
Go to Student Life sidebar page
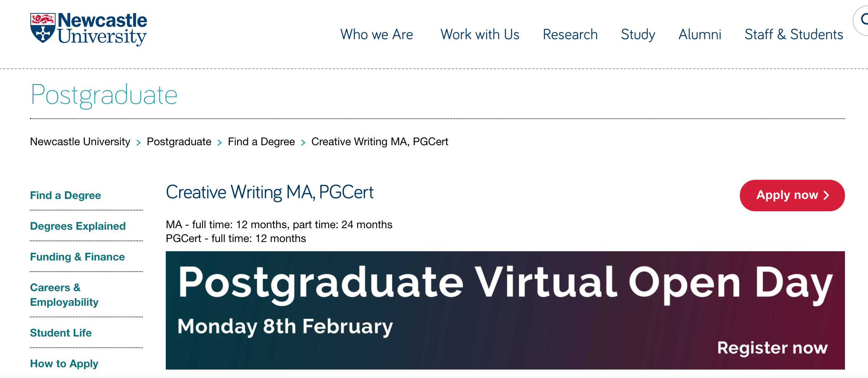tap(61, 333)
